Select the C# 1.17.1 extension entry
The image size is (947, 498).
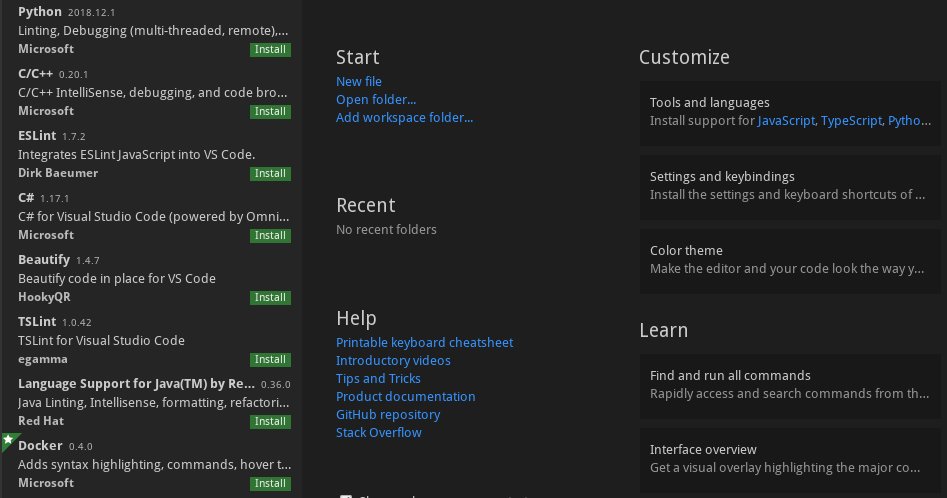coord(151,217)
